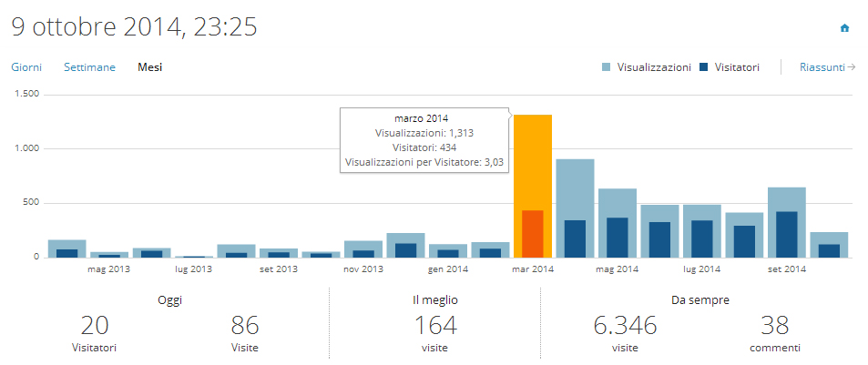The width and height of the screenshot is (868, 365).
Task: Click the Visitatori legend color square
Action: pyautogui.click(x=705, y=67)
